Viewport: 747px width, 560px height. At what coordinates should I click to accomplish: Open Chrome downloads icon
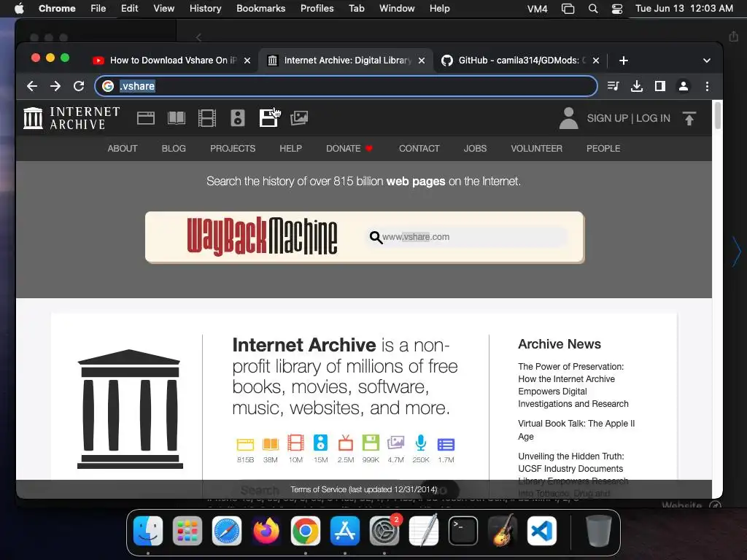(636, 86)
